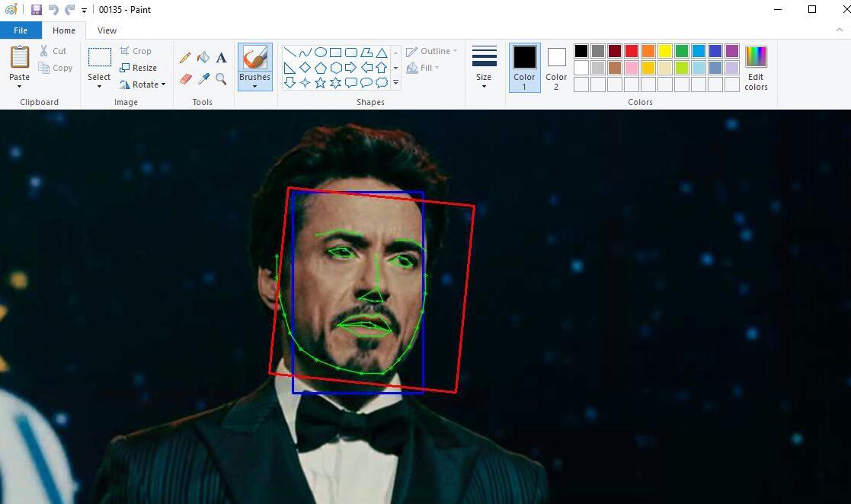Activate the Color 1 foreground box
Viewport: 851px width, 504px height.
[524, 68]
